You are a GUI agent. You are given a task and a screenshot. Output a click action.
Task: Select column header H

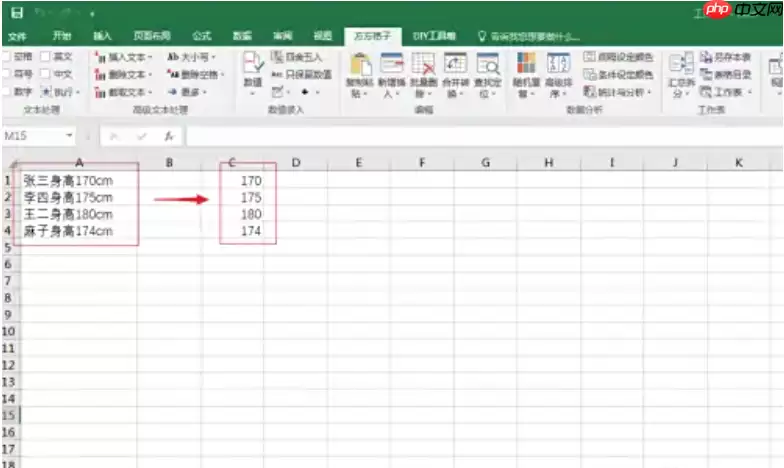548,163
